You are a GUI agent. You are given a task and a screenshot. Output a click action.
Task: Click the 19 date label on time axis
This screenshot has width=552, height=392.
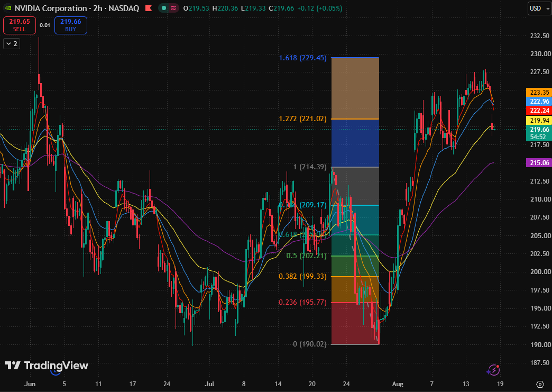click(500, 384)
